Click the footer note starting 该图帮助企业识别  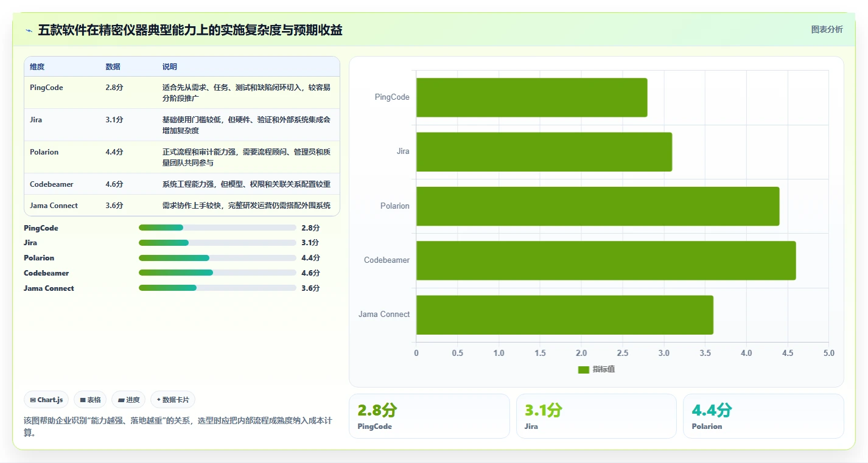point(178,426)
